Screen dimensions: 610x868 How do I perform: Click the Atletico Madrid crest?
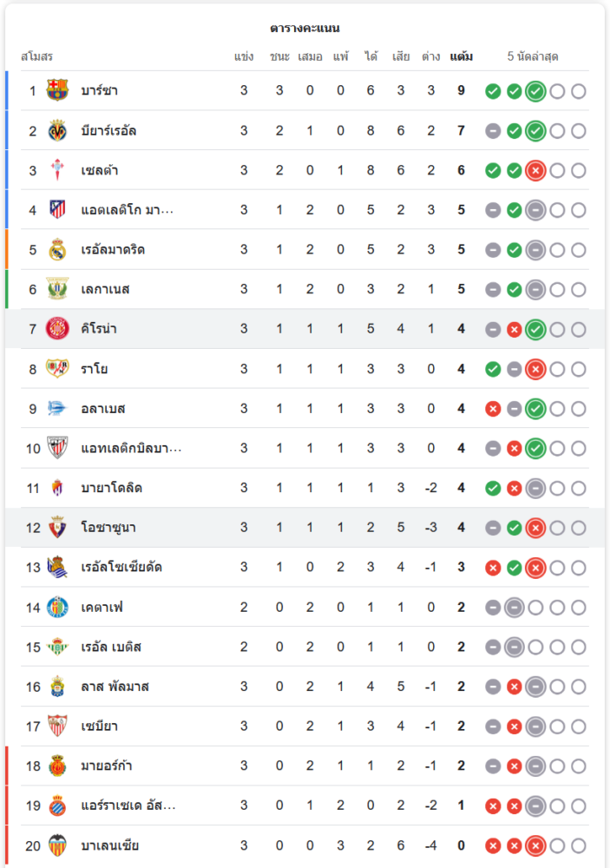[57, 210]
